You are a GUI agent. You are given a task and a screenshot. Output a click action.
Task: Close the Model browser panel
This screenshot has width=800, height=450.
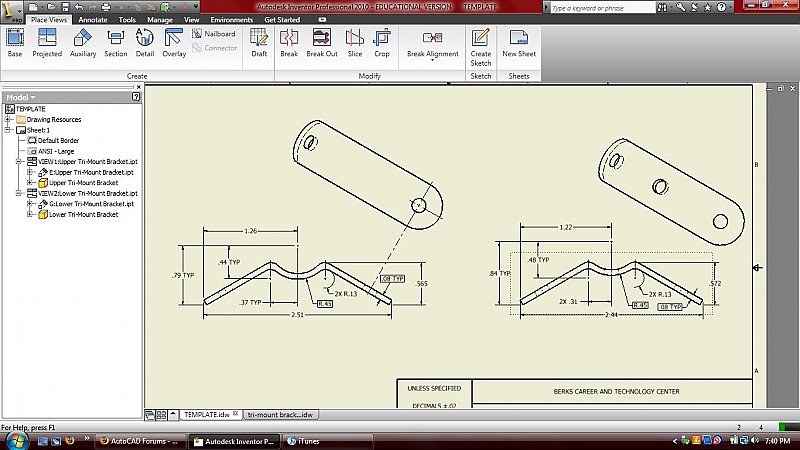pyautogui.click(x=139, y=87)
